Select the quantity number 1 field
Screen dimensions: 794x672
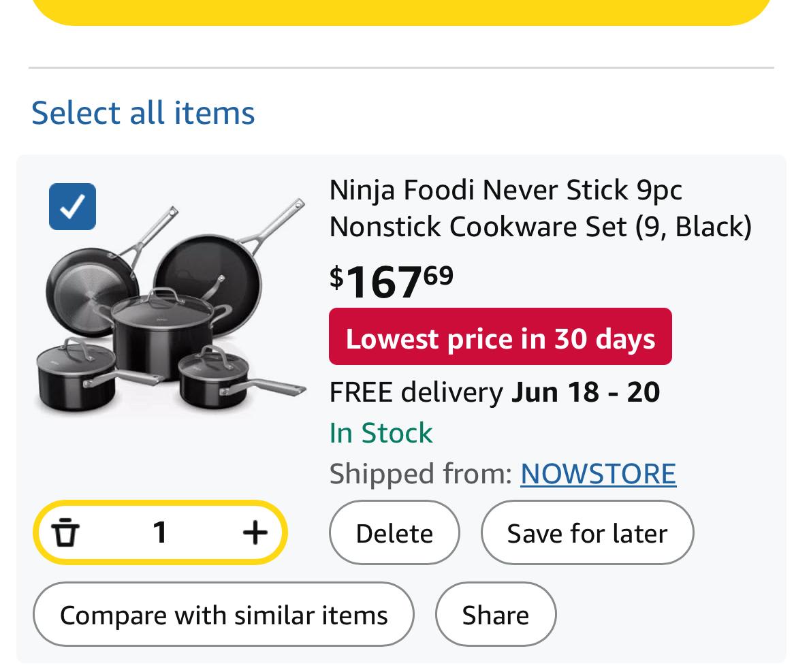click(160, 532)
